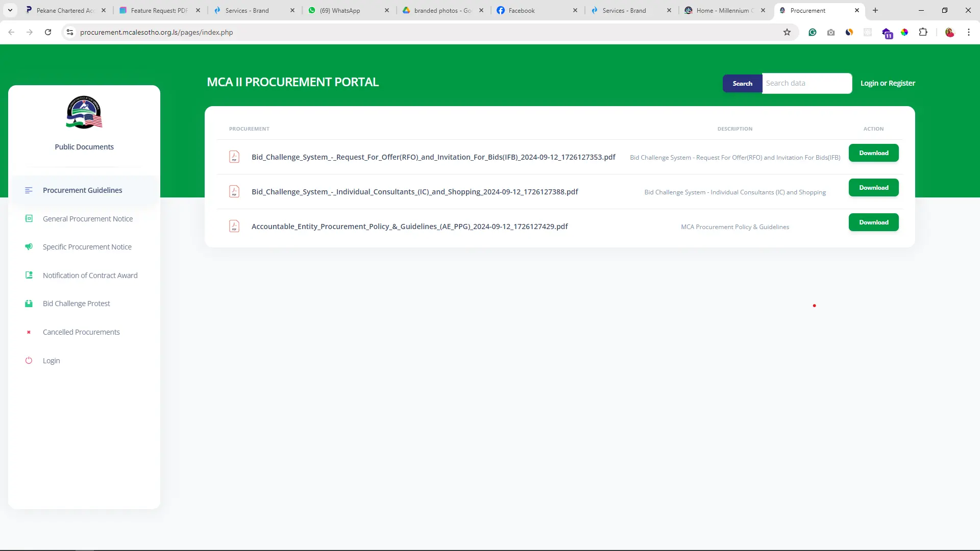This screenshot has width=980, height=551.
Task: Open the browser Extensions puzzle icon
Action: click(x=923, y=32)
